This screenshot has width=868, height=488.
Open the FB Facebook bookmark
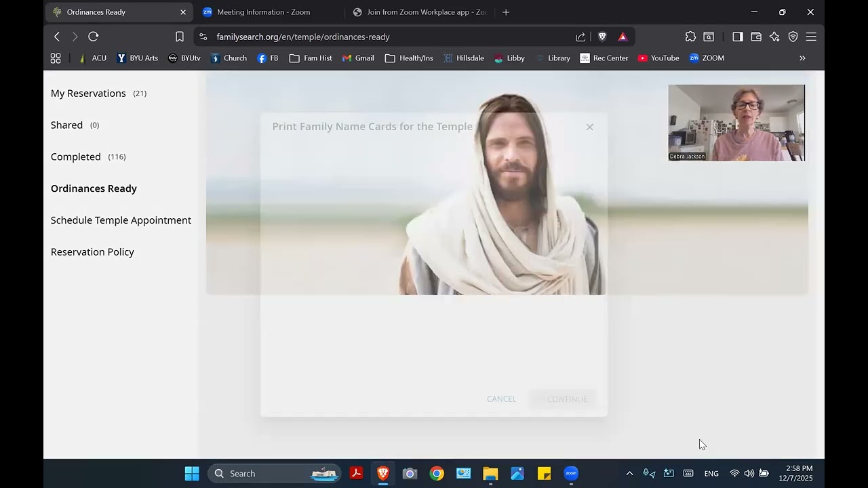pos(268,58)
